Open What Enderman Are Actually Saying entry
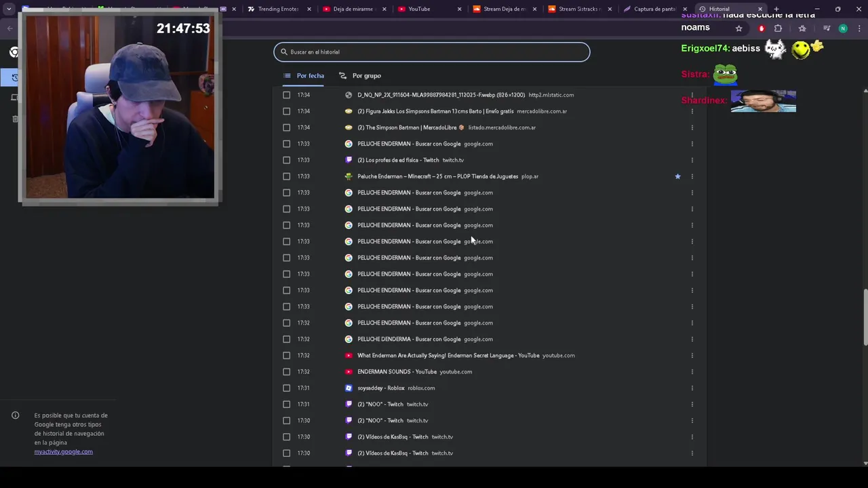868x488 pixels. (448, 355)
